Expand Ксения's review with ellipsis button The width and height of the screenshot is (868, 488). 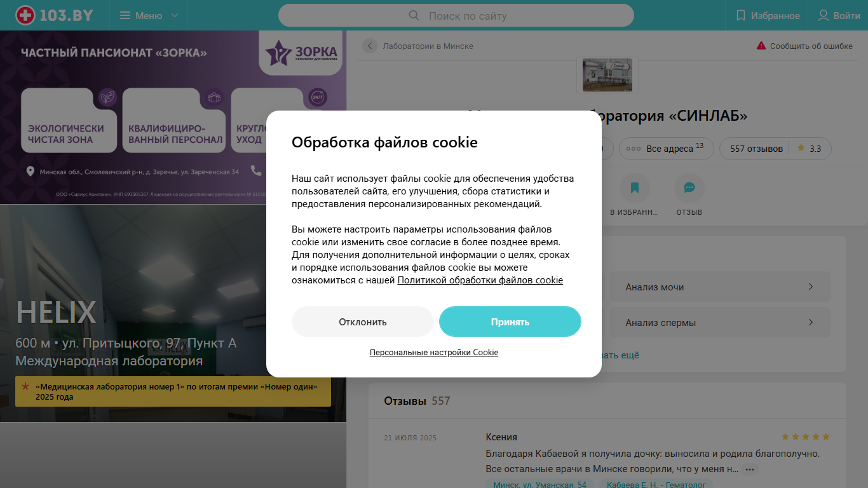point(750,470)
